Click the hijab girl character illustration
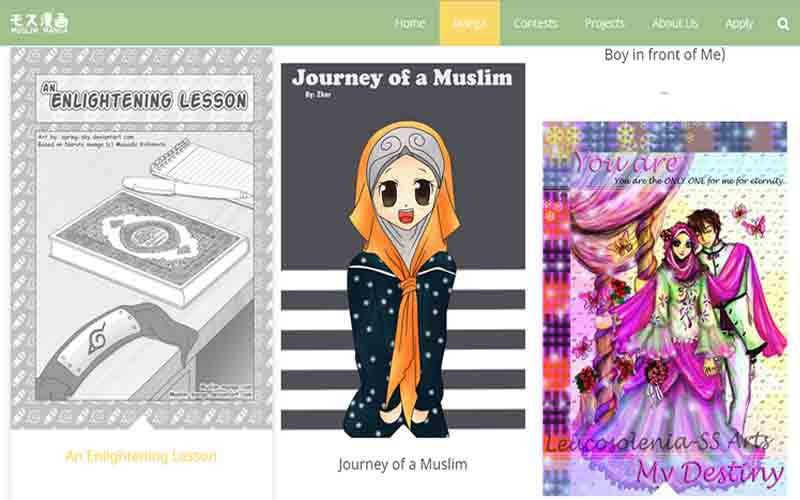Screen dimensions: 800x500 tap(403, 280)
